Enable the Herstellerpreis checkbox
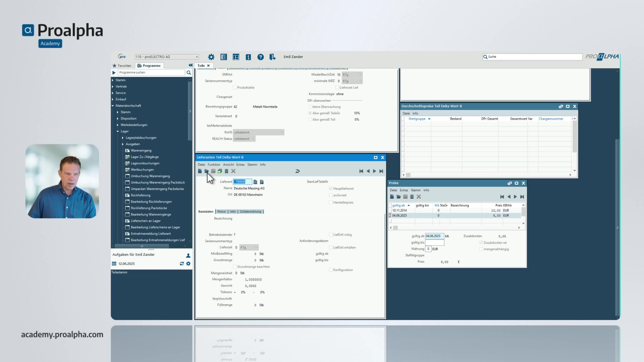 (x=331, y=202)
